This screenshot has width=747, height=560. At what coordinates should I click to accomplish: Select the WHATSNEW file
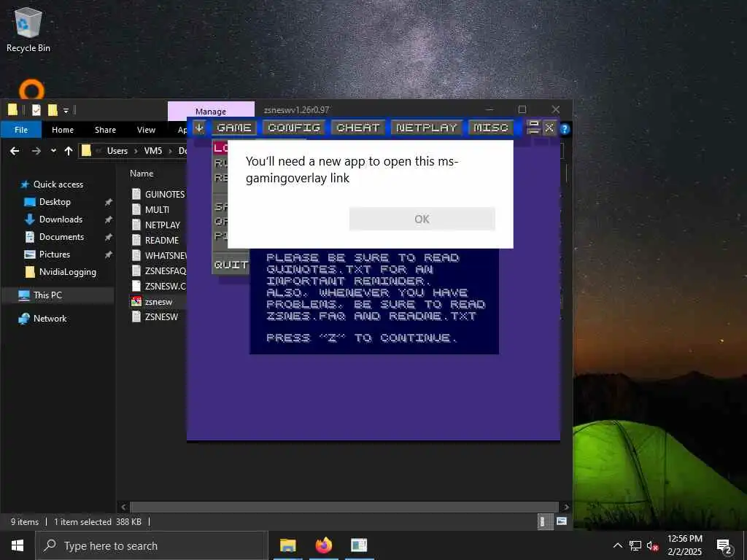pyautogui.click(x=165, y=256)
